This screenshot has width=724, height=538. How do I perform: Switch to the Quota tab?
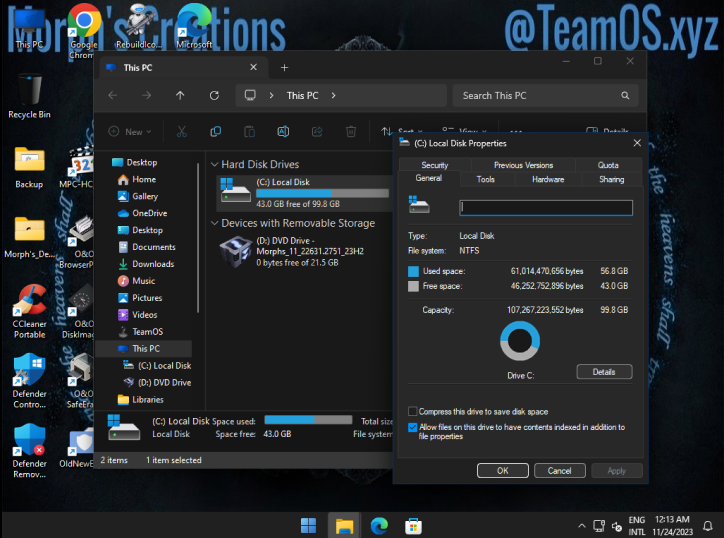[x=608, y=165]
